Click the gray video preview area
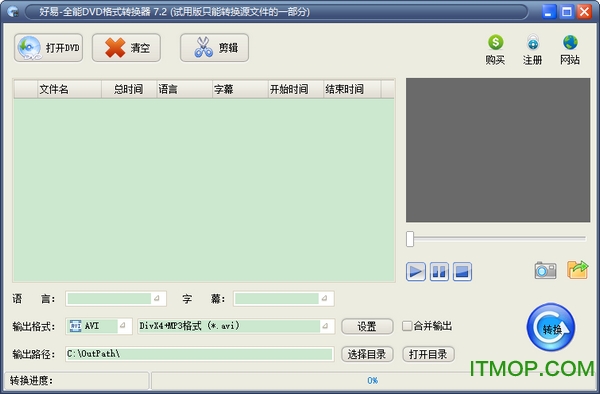Screen dimensions: 600x394 point(498,150)
